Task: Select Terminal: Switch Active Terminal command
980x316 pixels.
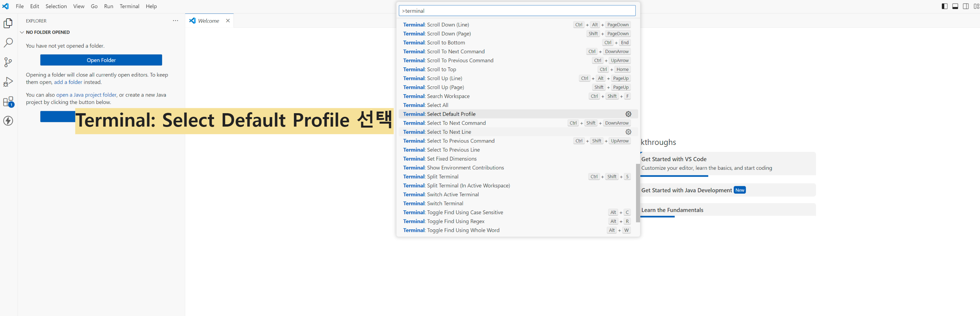Action: coord(518,194)
